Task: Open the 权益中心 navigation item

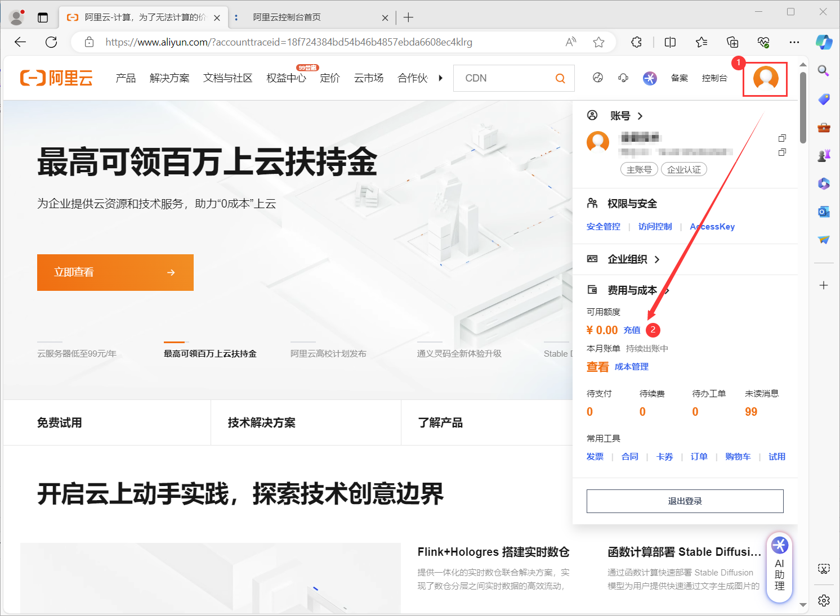Action: tap(286, 78)
